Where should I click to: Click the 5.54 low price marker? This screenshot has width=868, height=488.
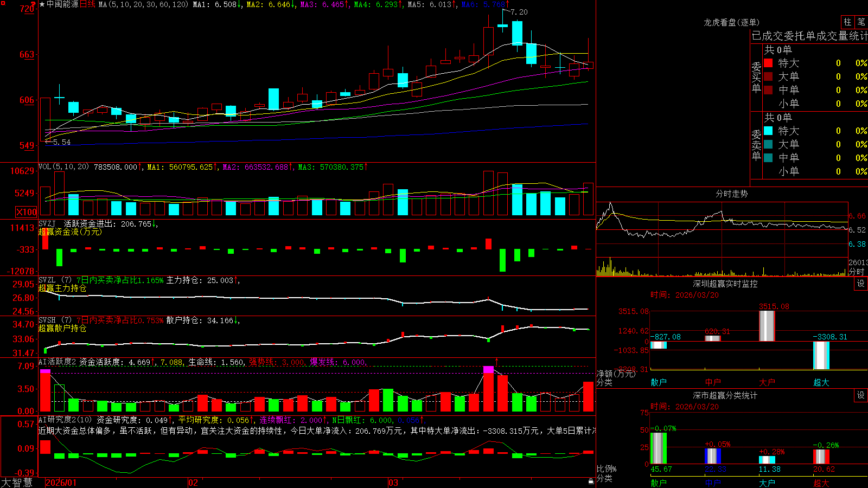62,142
